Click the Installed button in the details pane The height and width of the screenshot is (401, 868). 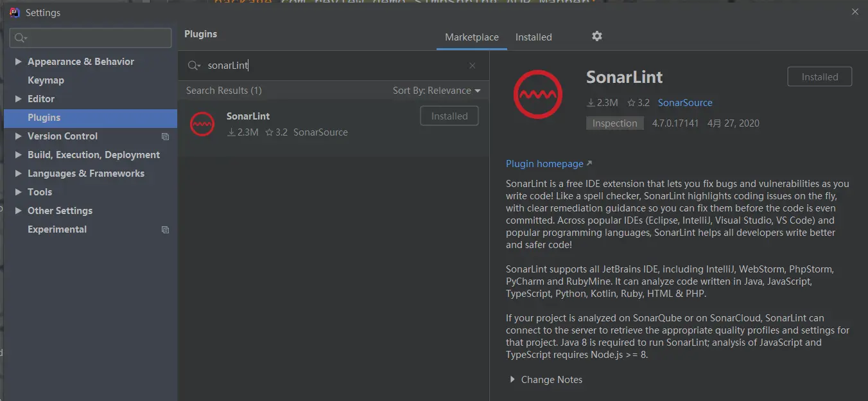pyautogui.click(x=820, y=76)
